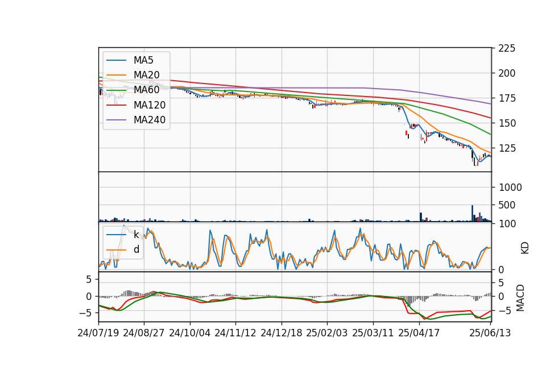Click the MA60 legend label

point(146,90)
